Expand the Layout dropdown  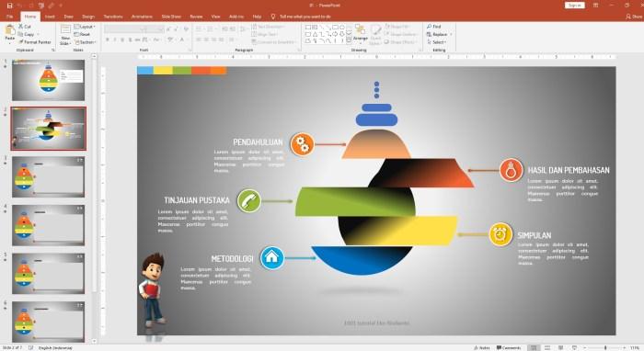(x=85, y=27)
